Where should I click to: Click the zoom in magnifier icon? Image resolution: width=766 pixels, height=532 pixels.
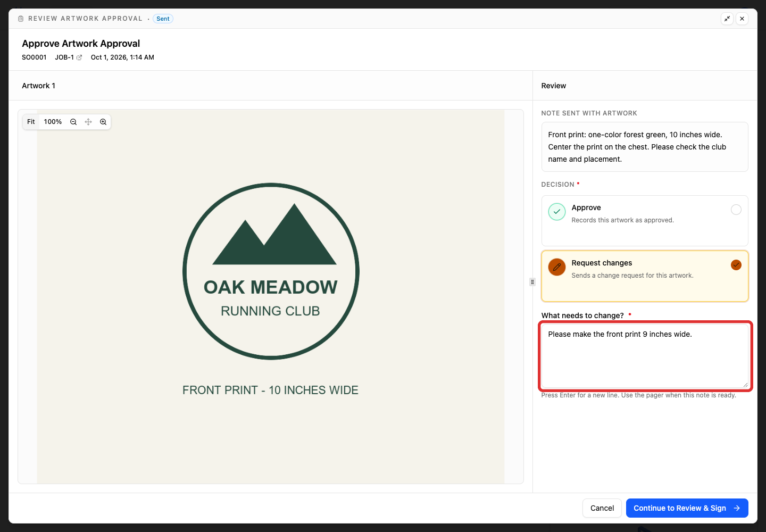point(103,122)
